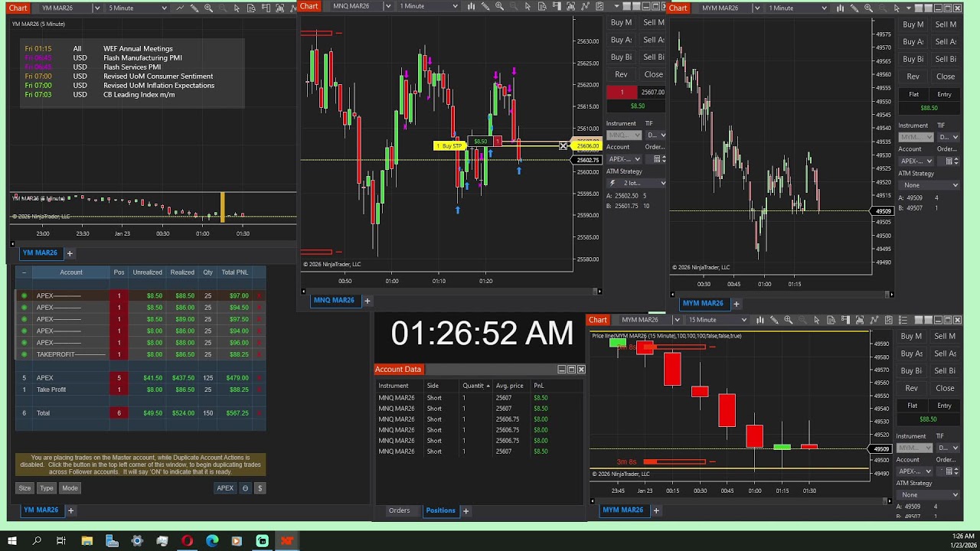Click Mode button in copier panel
The height and width of the screenshot is (551, 980).
tap(70, 488)
